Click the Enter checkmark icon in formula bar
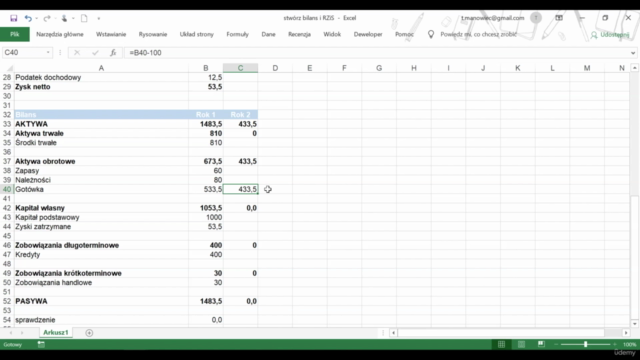This screenshot has height=360, width=640. point(95,53)
